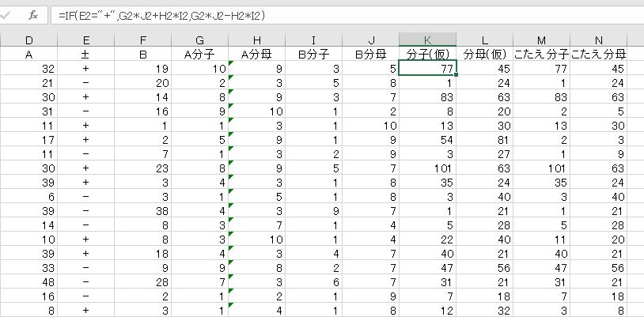Click the checkmark Enter icon beside fx

(6, 16)
